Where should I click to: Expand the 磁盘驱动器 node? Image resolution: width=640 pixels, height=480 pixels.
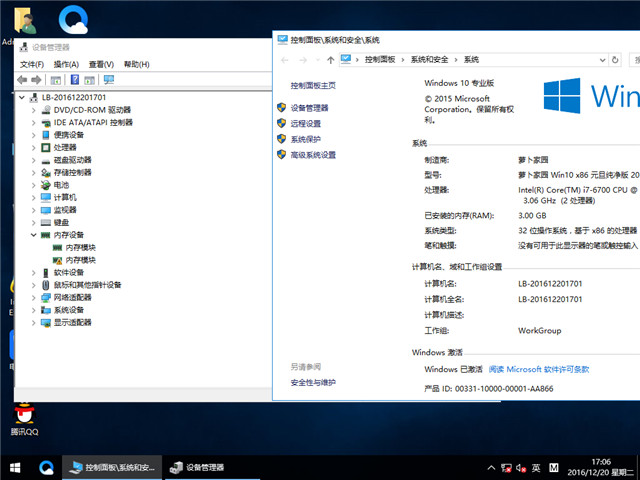click(33, 160)
